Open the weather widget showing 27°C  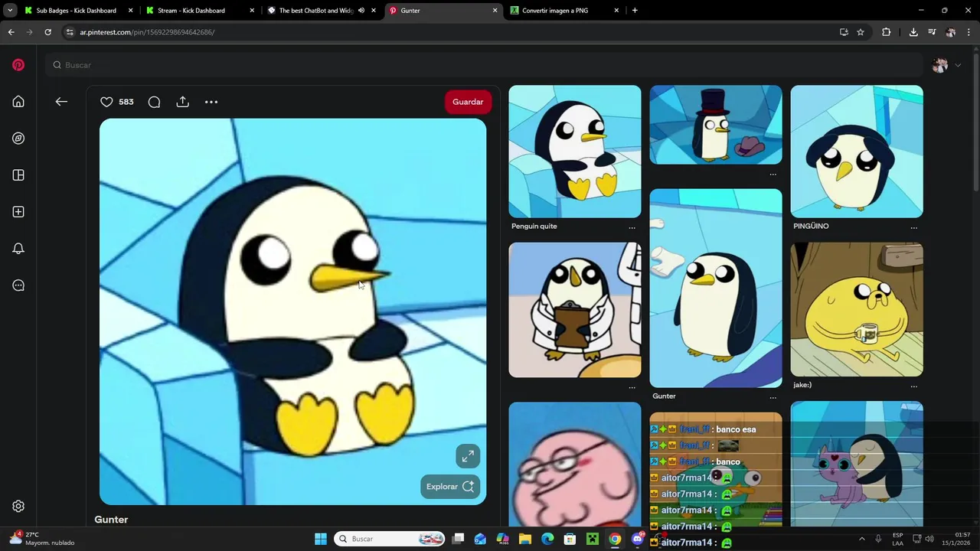point(42,539)
